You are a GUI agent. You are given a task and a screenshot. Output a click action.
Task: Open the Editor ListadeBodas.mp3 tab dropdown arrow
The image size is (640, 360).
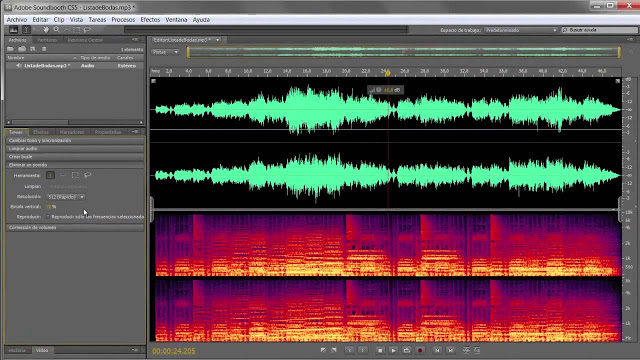218,40
